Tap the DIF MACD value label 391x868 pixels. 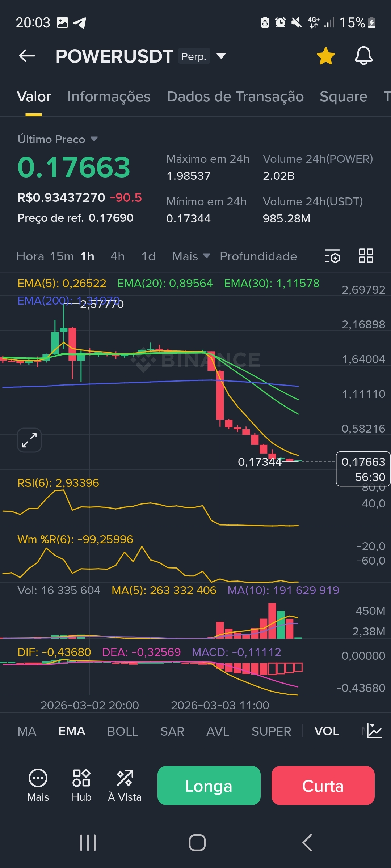tap(54, 652)
